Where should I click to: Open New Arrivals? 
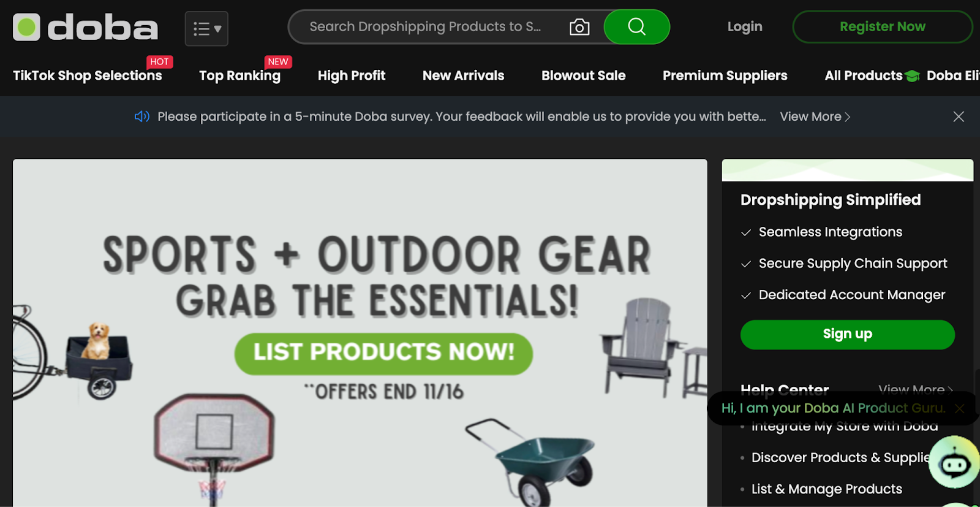[x=463, y=75]
